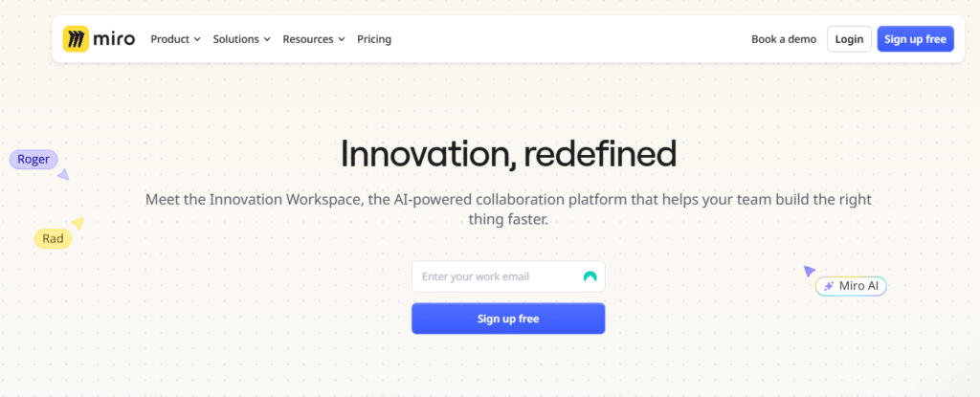The width and height of the screenshot is (980, 397).
Task: Select the Rad name label
Action: pos(54,238)
